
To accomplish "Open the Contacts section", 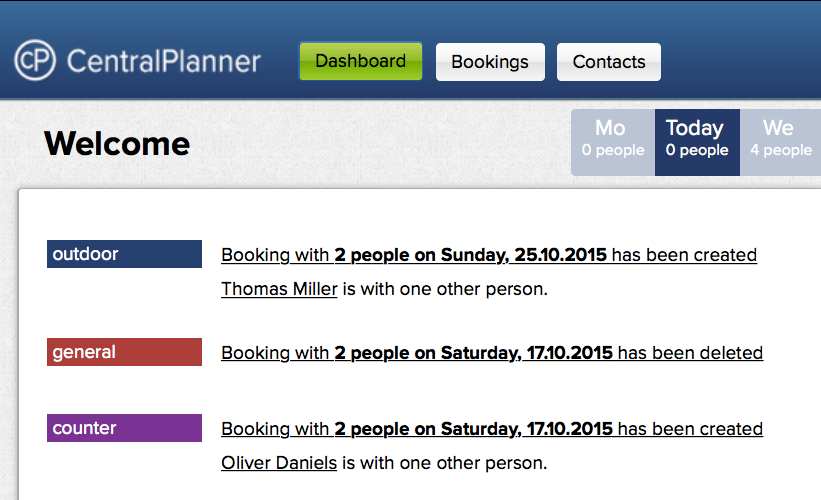I will coord(609,62).
